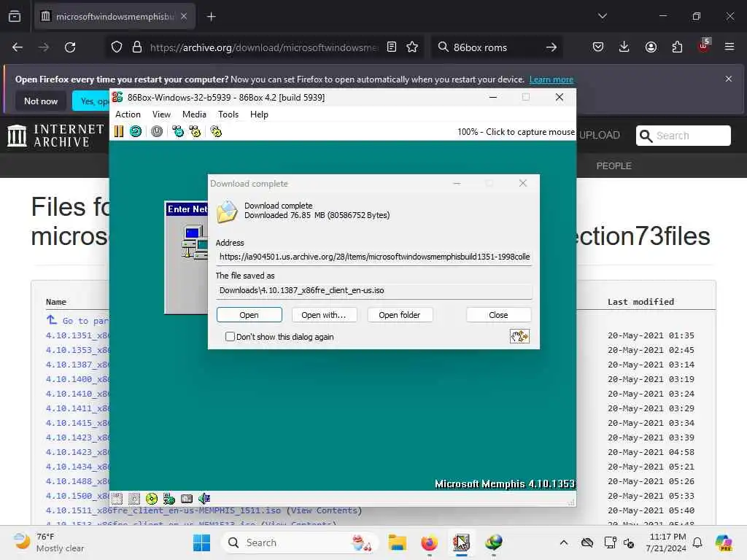Reload the Firefox page

[70, 47]
